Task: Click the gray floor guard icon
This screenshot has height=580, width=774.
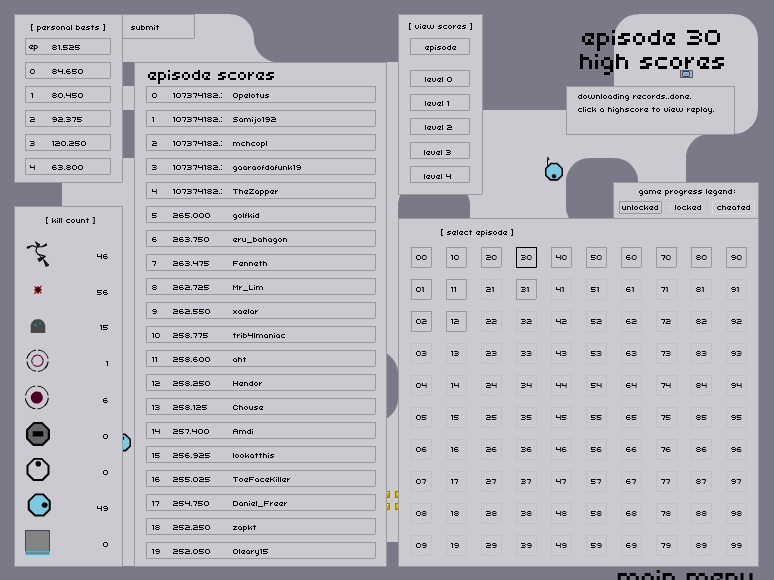Action: (38, 326)
